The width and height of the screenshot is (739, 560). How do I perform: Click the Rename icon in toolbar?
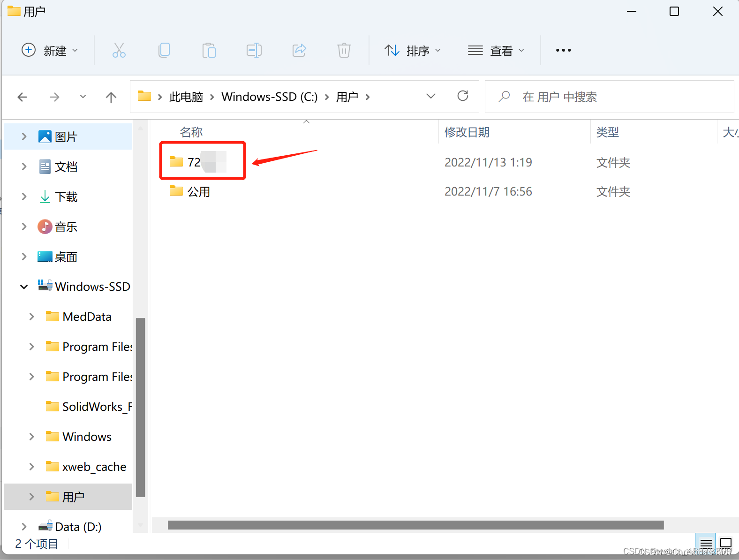pos(254,50)
